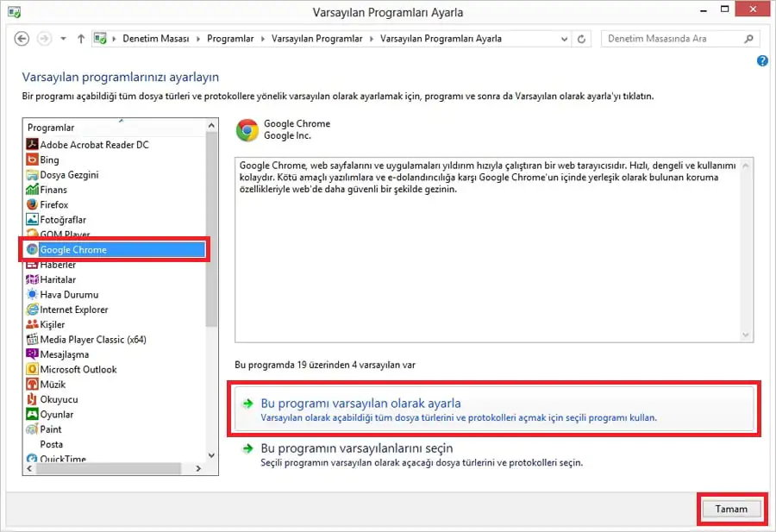Click the window system icon in title bar

(x=14, y=12)
